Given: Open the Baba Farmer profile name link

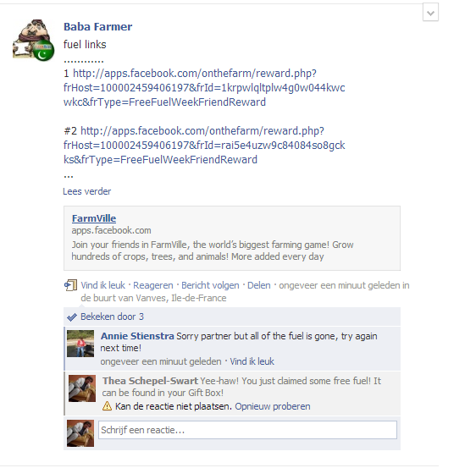Looking at the screenshot, I should click(97, 27).
